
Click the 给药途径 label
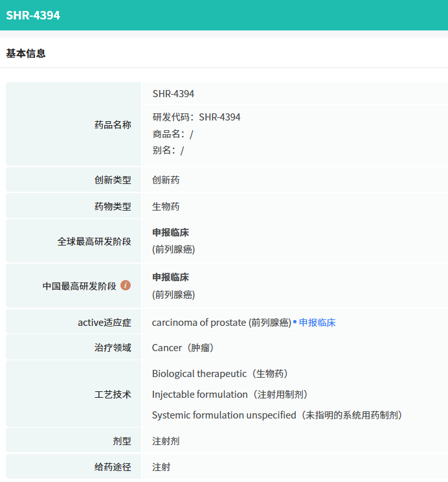click(113, 467)
